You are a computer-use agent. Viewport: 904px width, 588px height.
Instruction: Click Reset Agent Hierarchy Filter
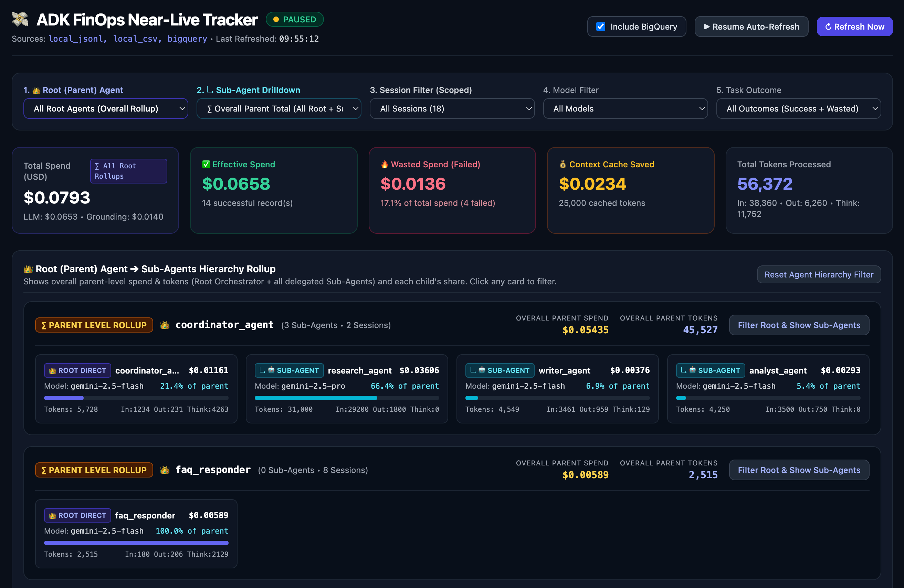coord(819,274)
